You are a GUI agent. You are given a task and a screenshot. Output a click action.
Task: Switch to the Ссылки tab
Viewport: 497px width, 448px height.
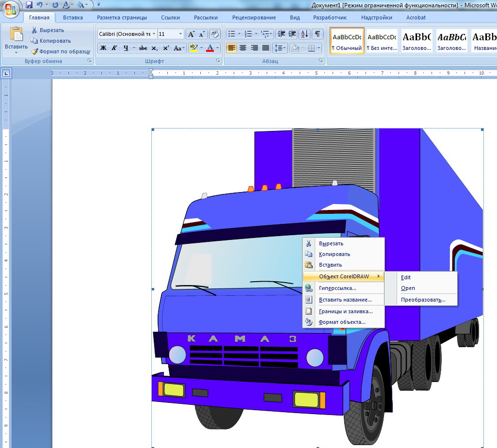[170, 17]
